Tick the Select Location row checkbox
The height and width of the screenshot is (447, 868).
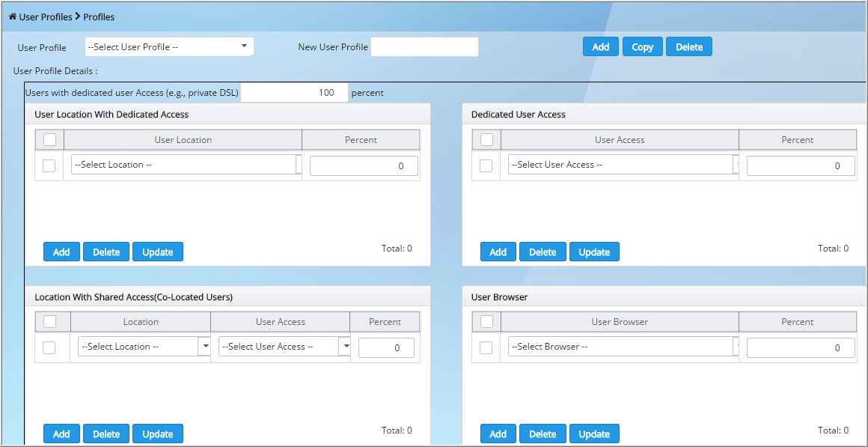pos(49,165)
